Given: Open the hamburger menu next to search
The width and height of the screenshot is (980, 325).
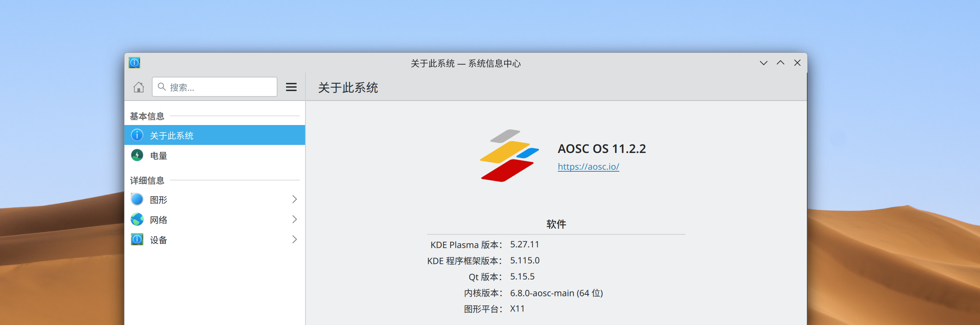Looking at the screenshot, I should (291, 87).
